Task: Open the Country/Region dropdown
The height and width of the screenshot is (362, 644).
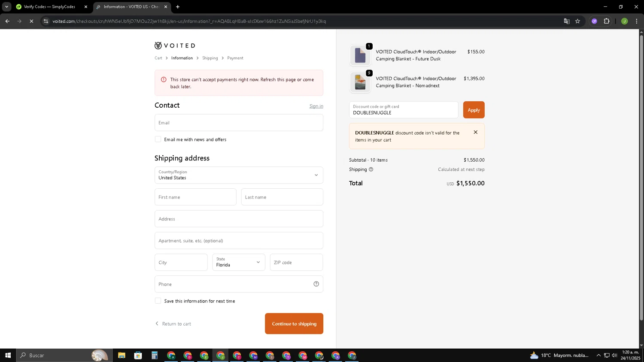Action: (239, 175)
